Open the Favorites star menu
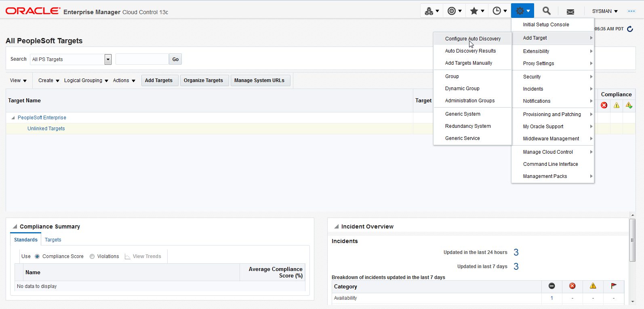The image size is (644, 309). pyautogui.click(x=477, y=11)
